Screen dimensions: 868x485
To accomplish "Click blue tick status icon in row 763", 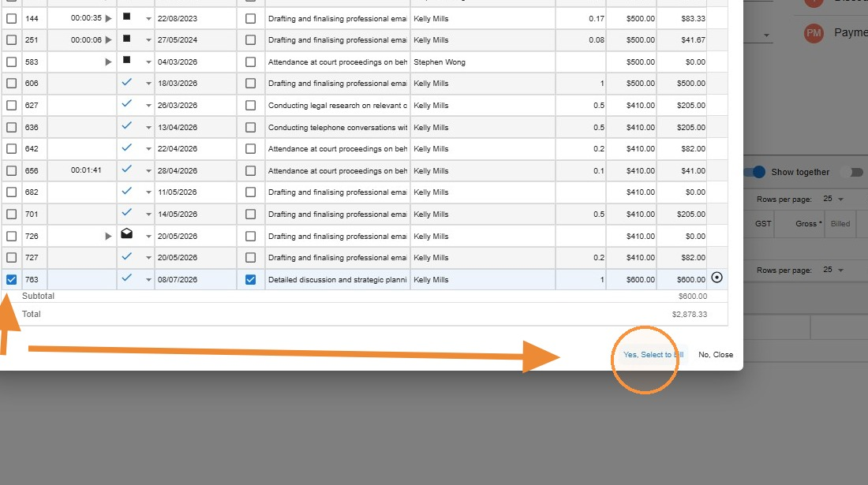I will (127, 278).
